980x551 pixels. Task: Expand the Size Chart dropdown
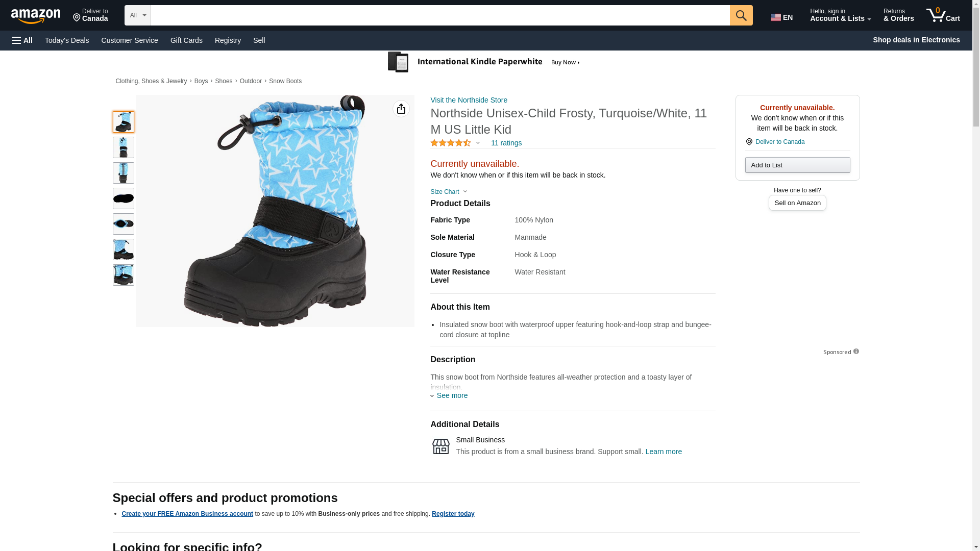click(x=449, y=192)
